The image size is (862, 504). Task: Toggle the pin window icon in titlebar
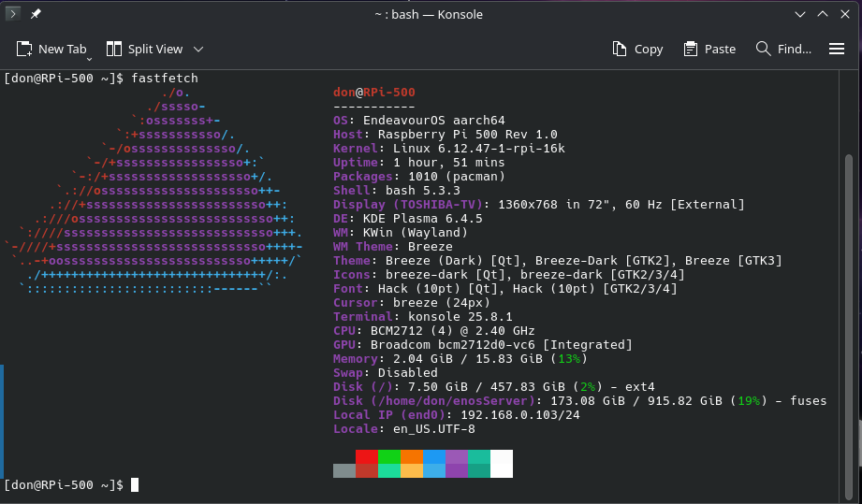(x=36, y=14)
